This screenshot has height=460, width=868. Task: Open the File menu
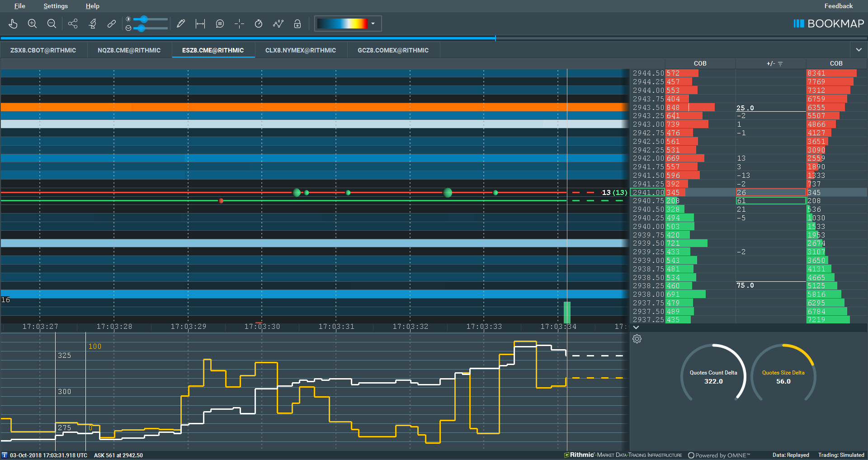click(19, 6)
